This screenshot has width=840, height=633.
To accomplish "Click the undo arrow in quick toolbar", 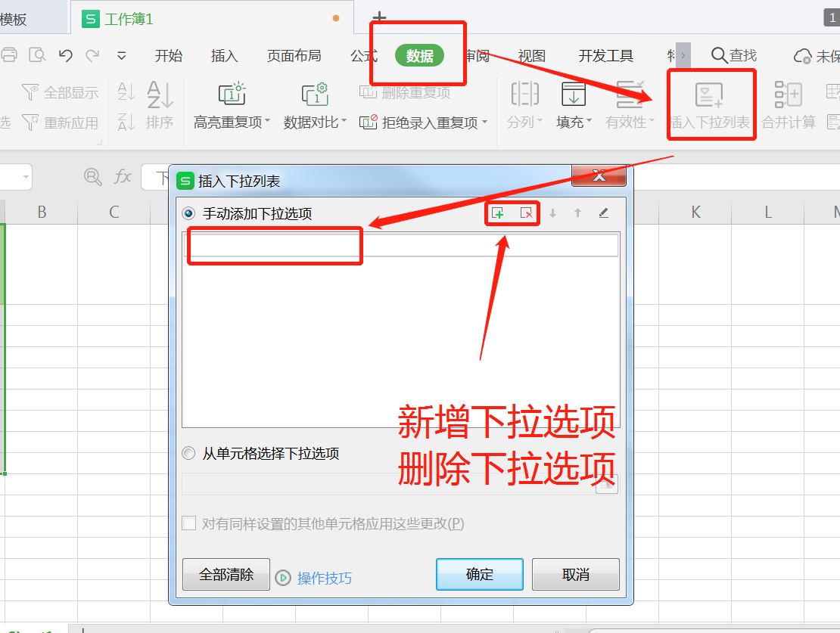I will pos(65,55).
